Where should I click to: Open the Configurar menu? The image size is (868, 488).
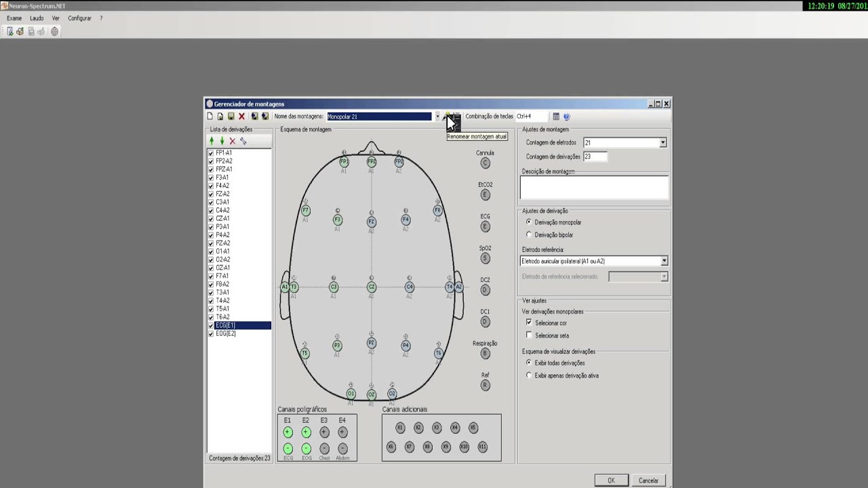80,18
